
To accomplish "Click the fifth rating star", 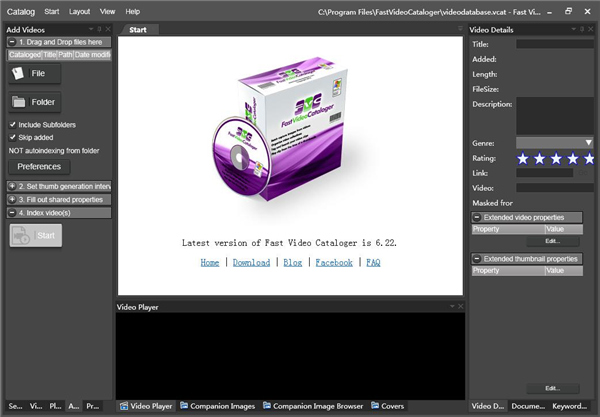I will [589, 158].
